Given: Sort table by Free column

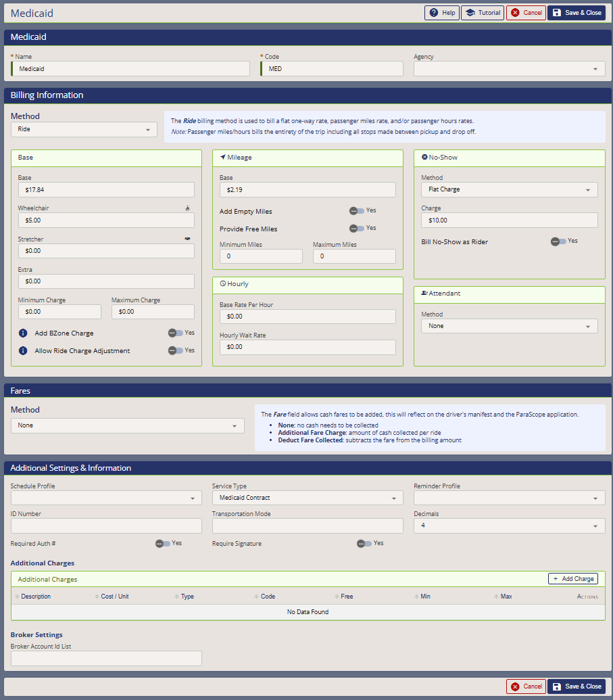Looking at the screenshot, I should 344,597.
